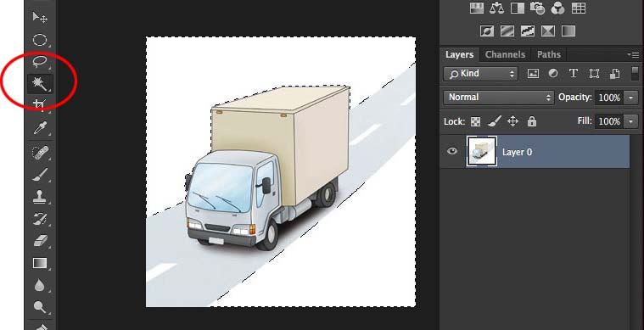
Task: Add a Color Balance adjustment
Action: coord(497,8)
